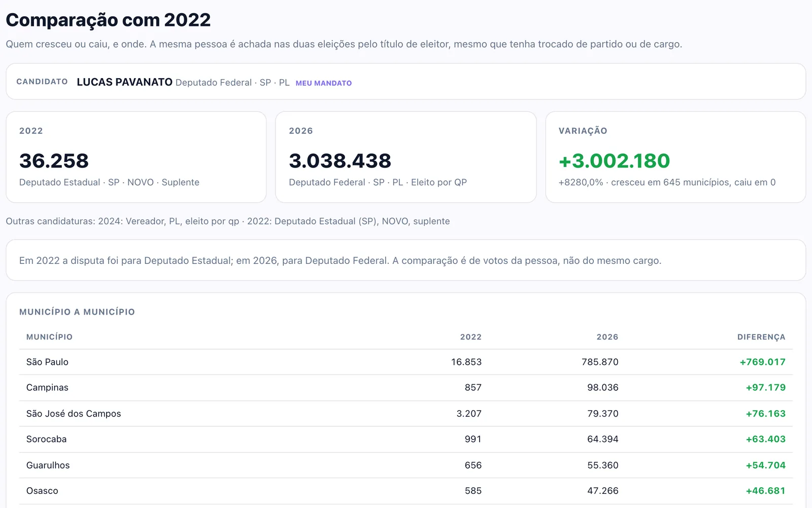Click the 2026 column header in table
The width and height of the screenshot is (812, 508).
point(607,337)
